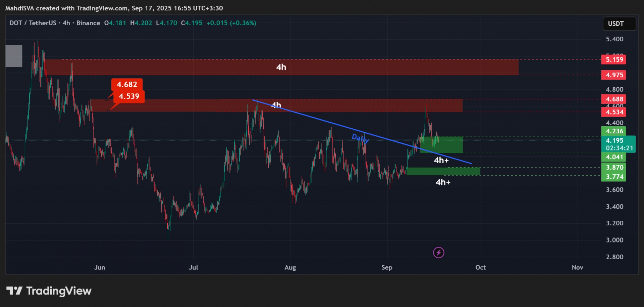
Task: Click the 4.236 green price label
Action: (x=614, y=131)
